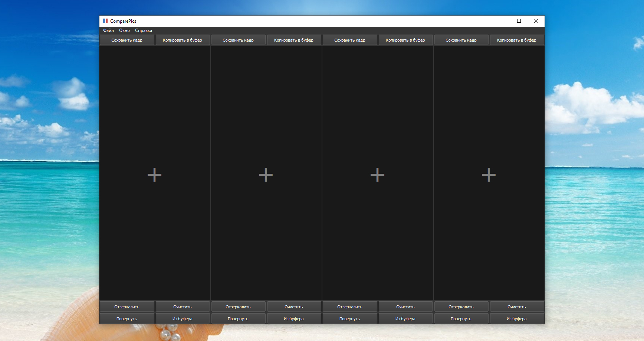Image resolution: width=644 pixels, height=341 pixels.
Task: Click Сохранить кадр in the first panel
Action: pos(127,40)
